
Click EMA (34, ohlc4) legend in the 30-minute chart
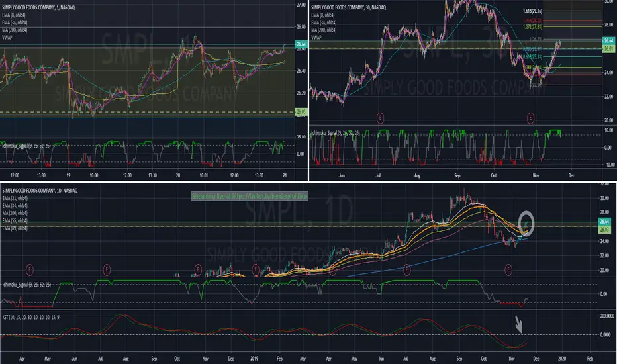324,23
